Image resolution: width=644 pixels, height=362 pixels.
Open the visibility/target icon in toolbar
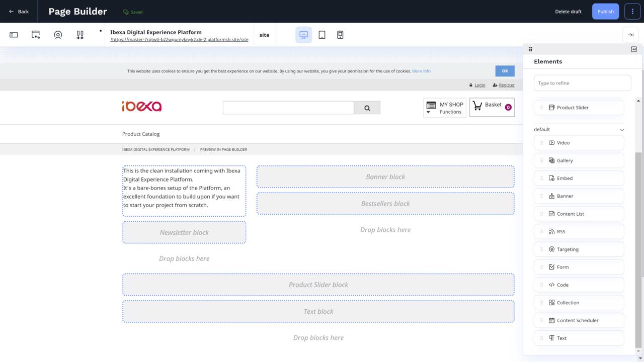tap(58, 35)
